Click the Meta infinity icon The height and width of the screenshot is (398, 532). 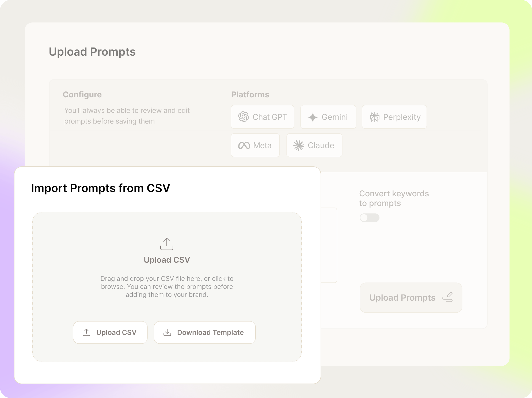click(x=245, y=145)
